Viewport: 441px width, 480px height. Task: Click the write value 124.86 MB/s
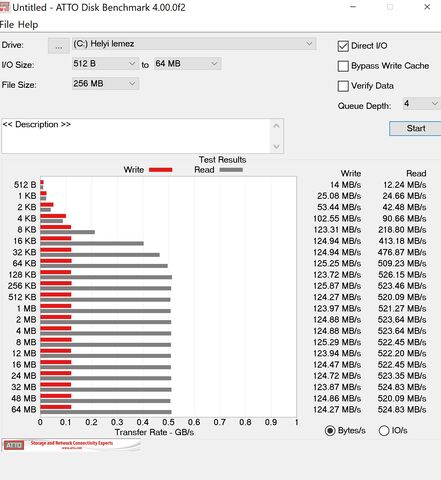click(x=337, y=398)
